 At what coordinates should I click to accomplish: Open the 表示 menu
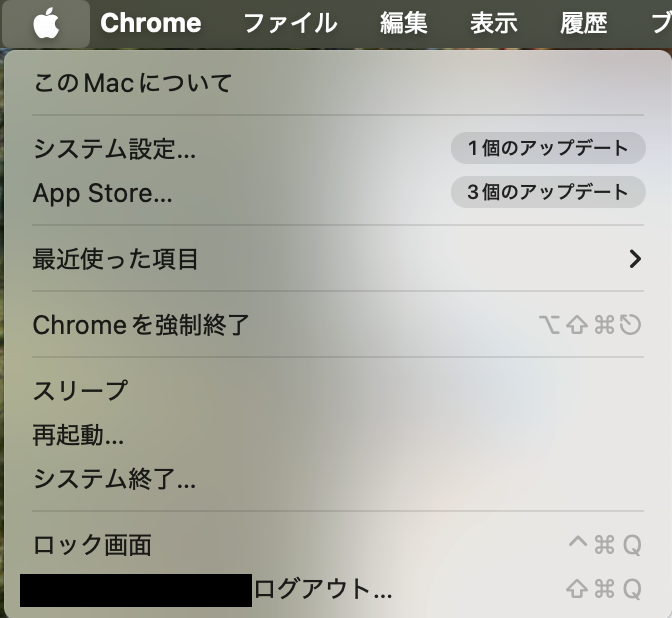tap(494, 23)
